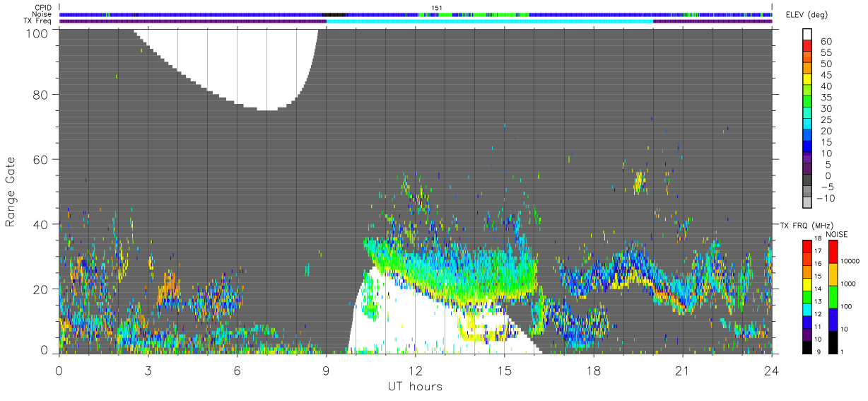This screenshot has width=868, height=401.
Task: Click the black section of the top Noise bar
Action: click(334, 14)
